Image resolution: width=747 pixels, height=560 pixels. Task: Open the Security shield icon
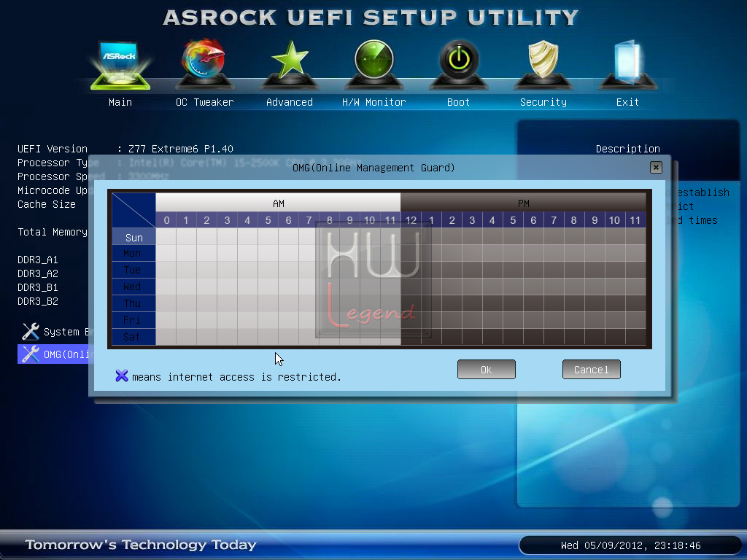pyautogui.click(x=543, y=65)
